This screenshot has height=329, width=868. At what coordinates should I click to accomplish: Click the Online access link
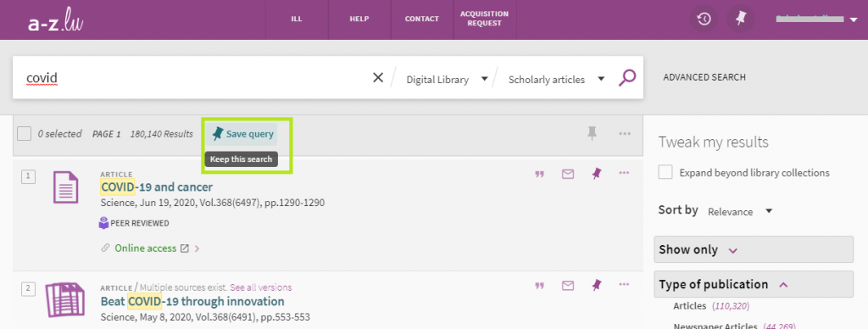146,248
